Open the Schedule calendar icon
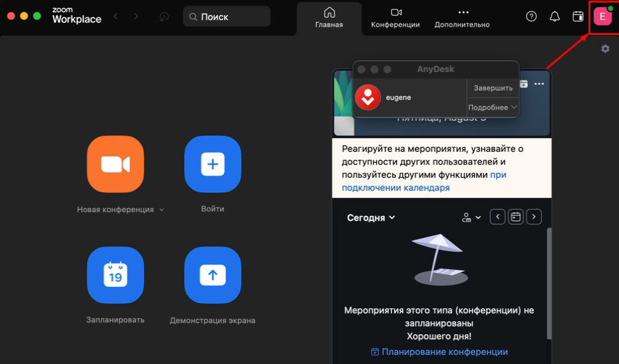Viewport: 619px width, 364px height. (x=115, y=275)
